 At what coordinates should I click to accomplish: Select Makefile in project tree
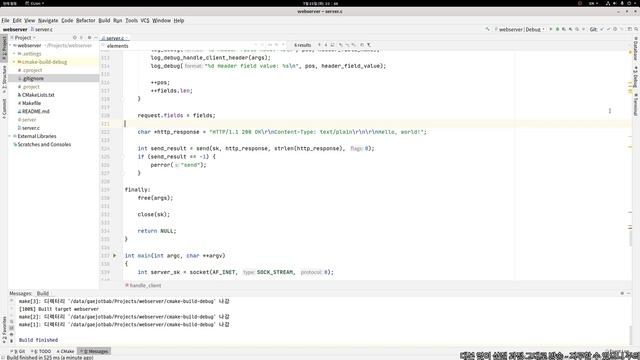(29, 103)
